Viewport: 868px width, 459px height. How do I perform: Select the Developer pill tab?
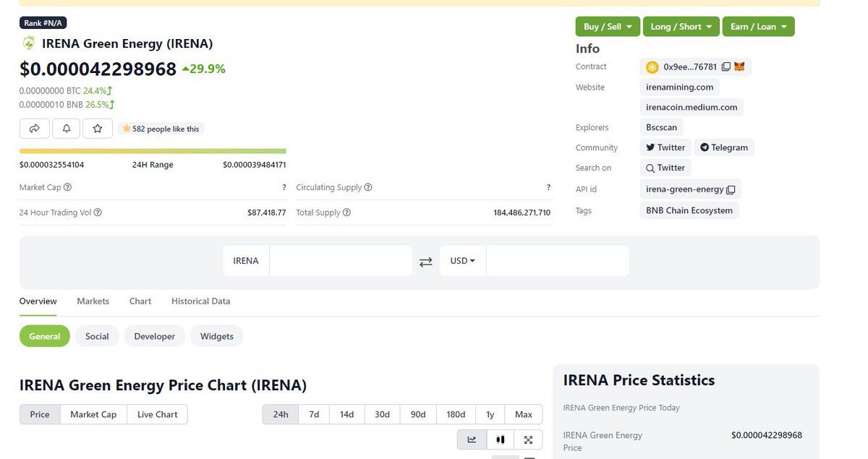point(155,336)
